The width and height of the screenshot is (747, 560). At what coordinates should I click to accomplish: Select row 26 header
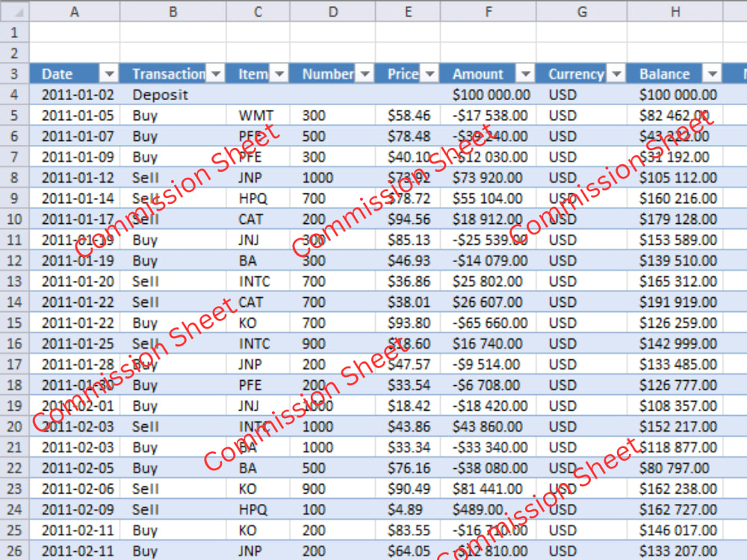[14, 551]
